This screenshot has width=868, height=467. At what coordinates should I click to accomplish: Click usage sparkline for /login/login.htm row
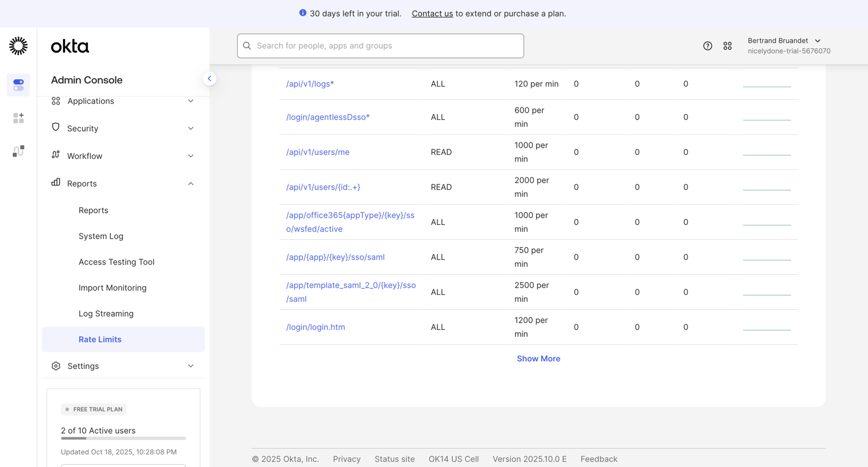tap(767, 329)
